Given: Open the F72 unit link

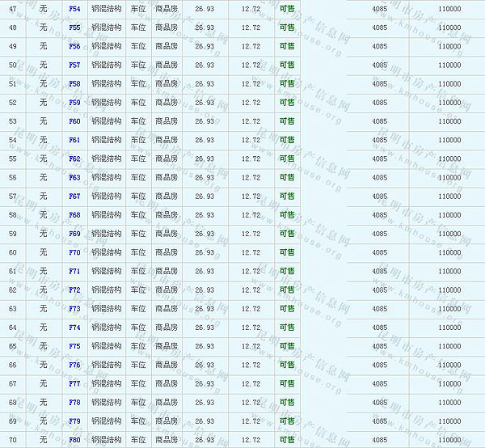Looking at the screenshot, I should [74, 290].
